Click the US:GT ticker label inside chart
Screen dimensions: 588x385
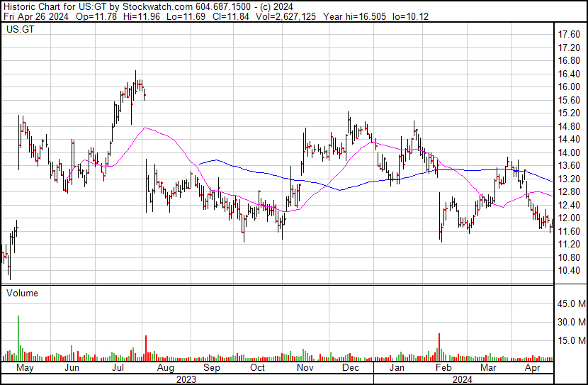[x=18, y=30]
